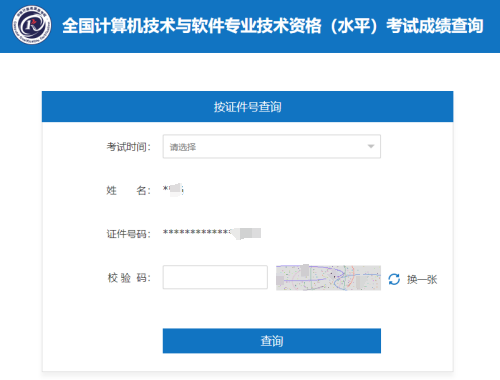Click the 考试时间 label
The width and height of the screenshot is (500, 380).
pos(129,147)
